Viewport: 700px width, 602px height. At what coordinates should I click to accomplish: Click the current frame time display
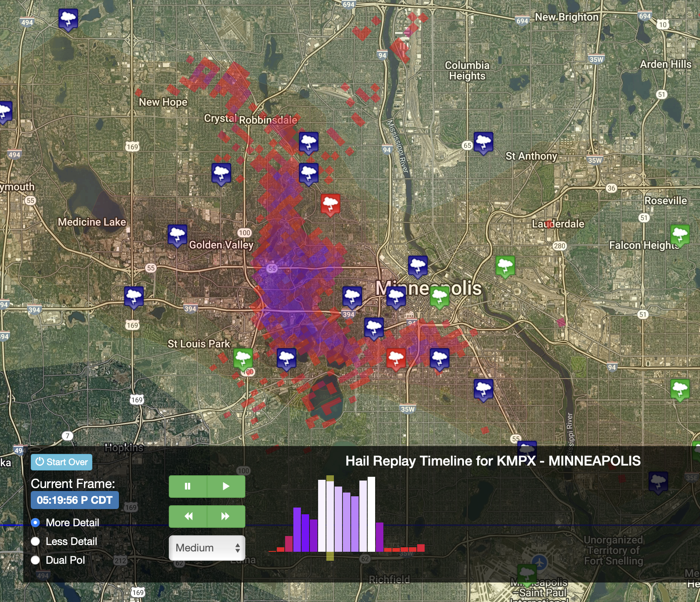[x=75, y=500]
